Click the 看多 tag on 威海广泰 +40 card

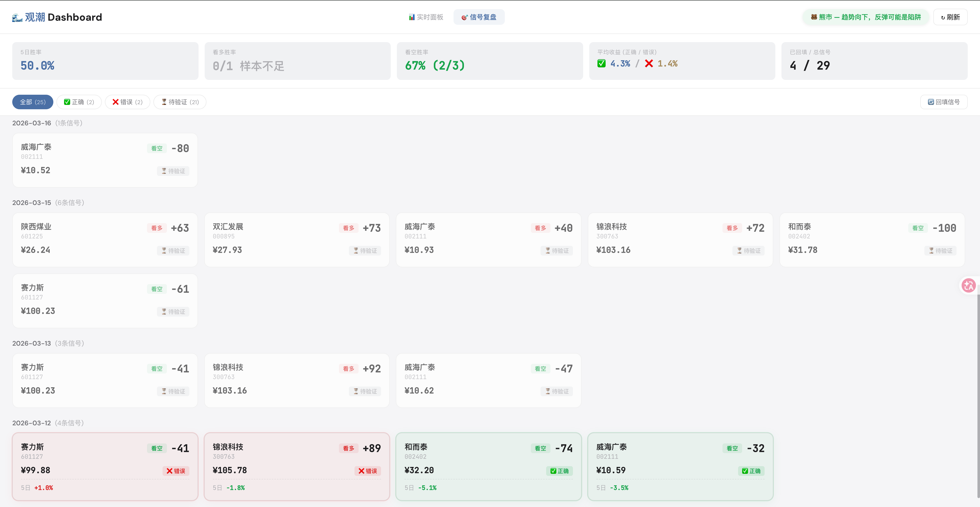coord(540,228)
